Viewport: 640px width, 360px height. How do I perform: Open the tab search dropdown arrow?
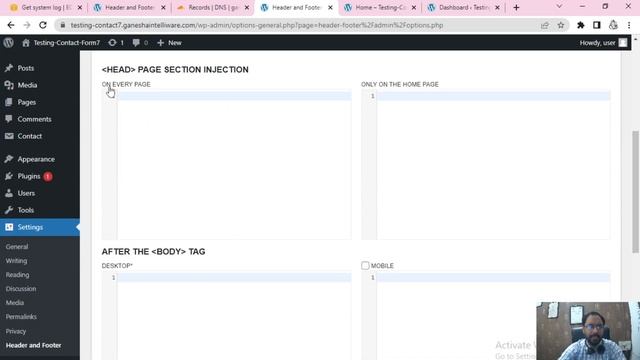tap(559, 7)
